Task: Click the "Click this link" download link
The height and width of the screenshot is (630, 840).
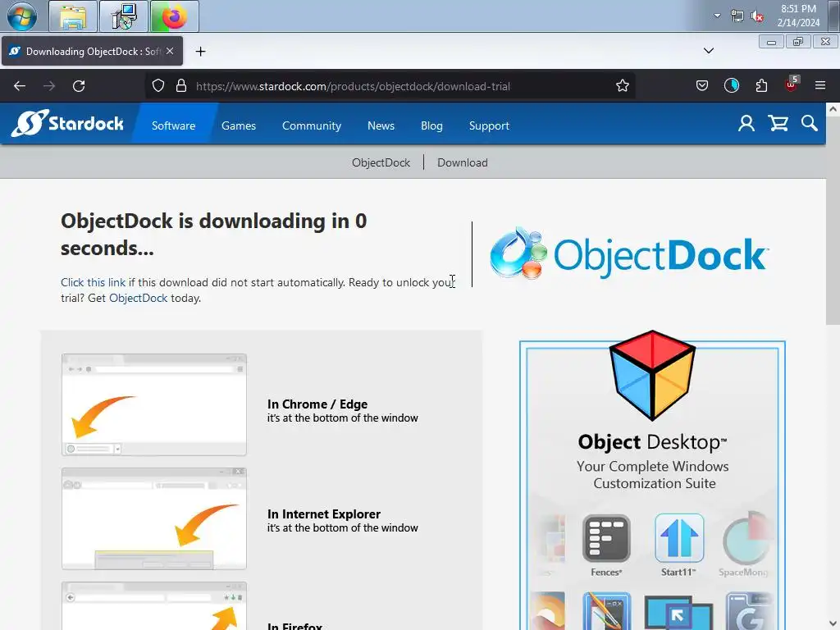Action: 93,282
